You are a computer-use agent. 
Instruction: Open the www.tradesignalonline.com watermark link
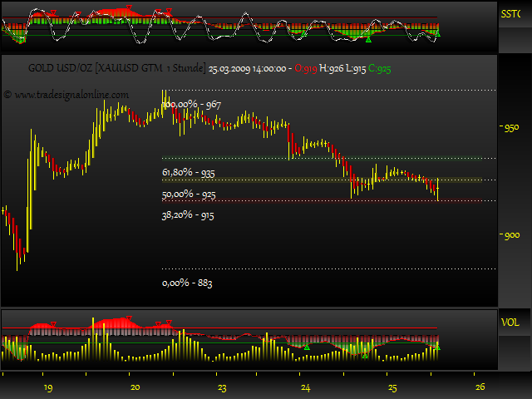66,95
